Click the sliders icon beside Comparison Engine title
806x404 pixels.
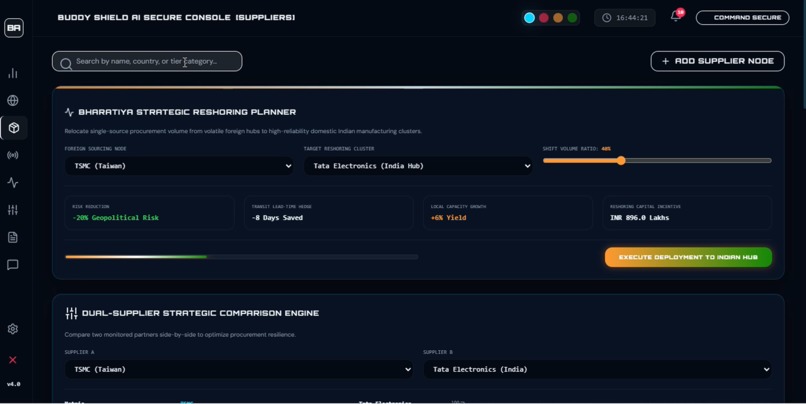click(71, 313)
